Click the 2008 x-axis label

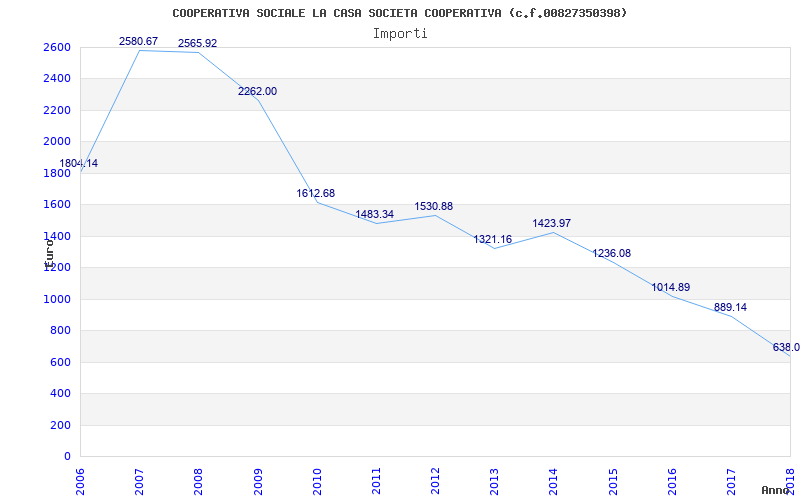[199, 481]
